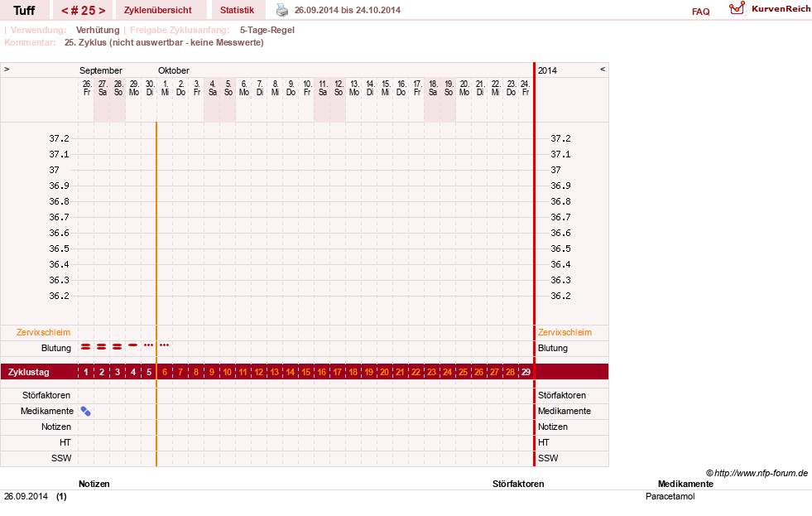This screenshot has height=516, width=812.
Task: Click the Oktober month label
Action: click(x=174, y=70)
